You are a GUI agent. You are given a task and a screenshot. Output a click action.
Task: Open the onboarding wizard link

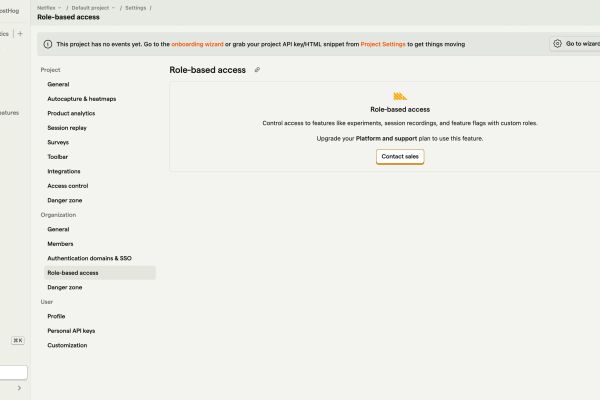coord(197,44)
